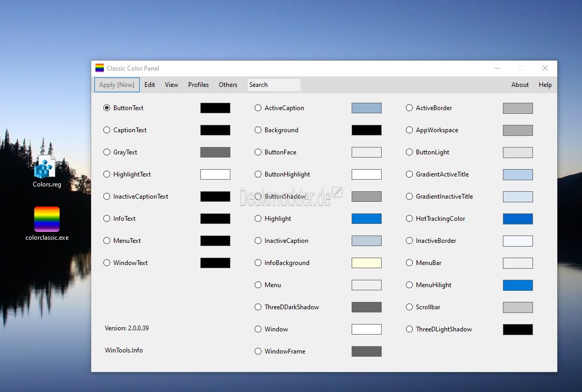This screenshot has width=582, height=392.
Task: Select the InfoBackground radio option
Action: pyautogui.click(x=258, y=262)
